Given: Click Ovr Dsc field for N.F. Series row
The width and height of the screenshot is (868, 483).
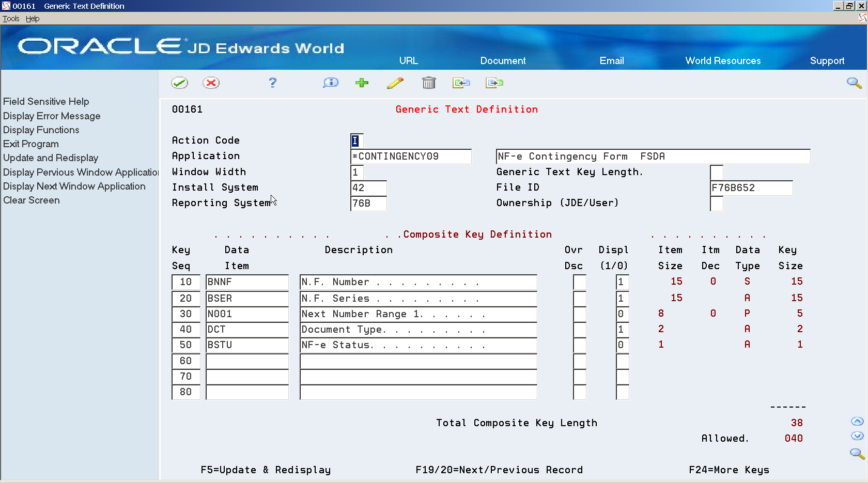Looking at the screenshot, I should (580, 299).
